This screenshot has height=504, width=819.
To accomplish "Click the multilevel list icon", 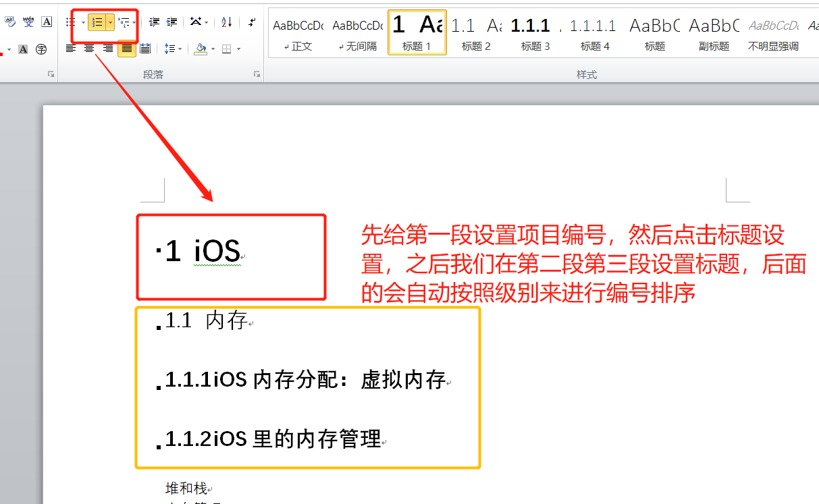I will (x=124, y=22).
